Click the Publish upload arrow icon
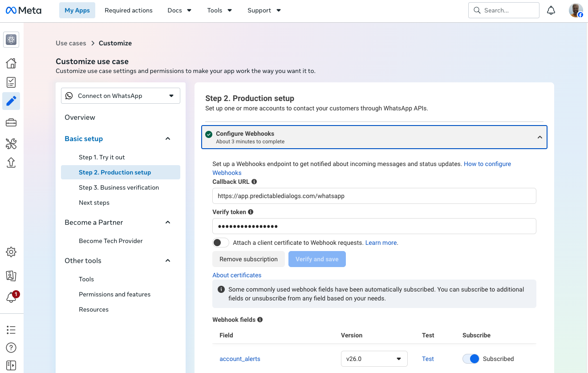This screenshot has width=588, height=373. pyautogui.click(x=11, y=162)
